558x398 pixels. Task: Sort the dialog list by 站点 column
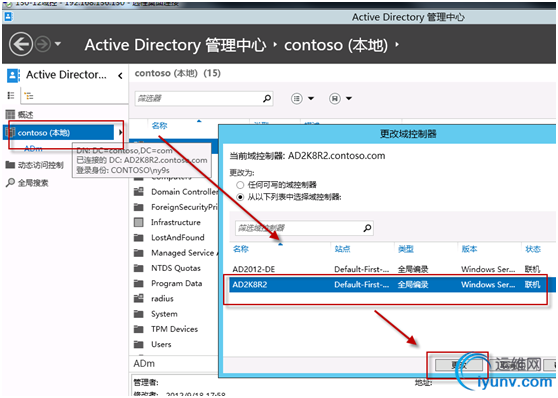point(342,249)
